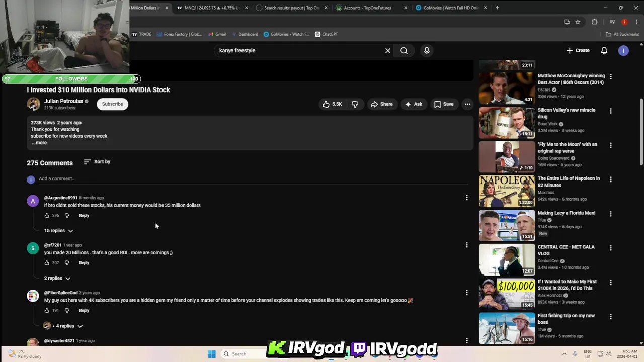Expand description with ...more
The image size is (644, 362).
point(39,143)
